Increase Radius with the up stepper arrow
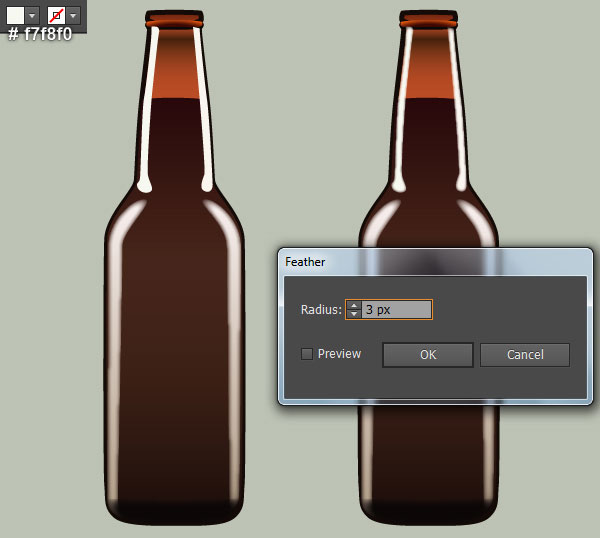 [x=354, y=305]
